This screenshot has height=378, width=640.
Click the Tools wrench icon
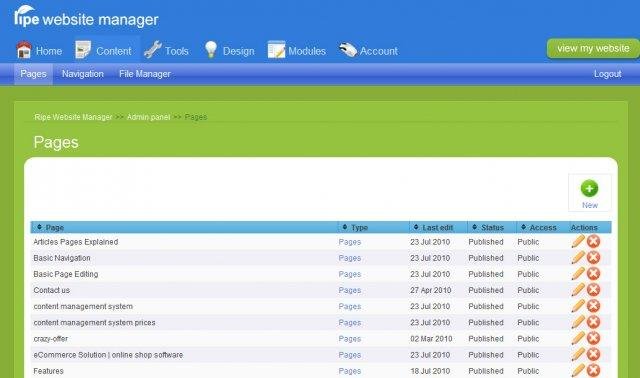153,50
